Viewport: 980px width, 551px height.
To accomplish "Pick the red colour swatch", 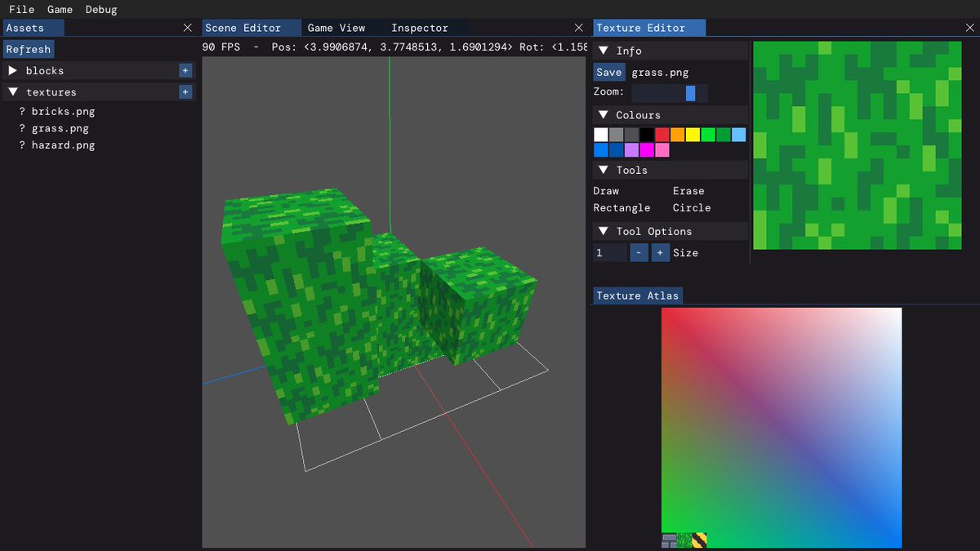I will (662, 135).
